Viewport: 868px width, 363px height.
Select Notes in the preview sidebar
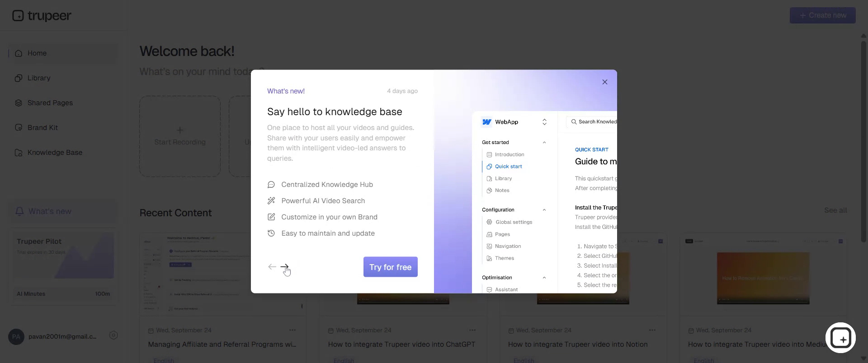pyautogui.click(x=498, y=191)
